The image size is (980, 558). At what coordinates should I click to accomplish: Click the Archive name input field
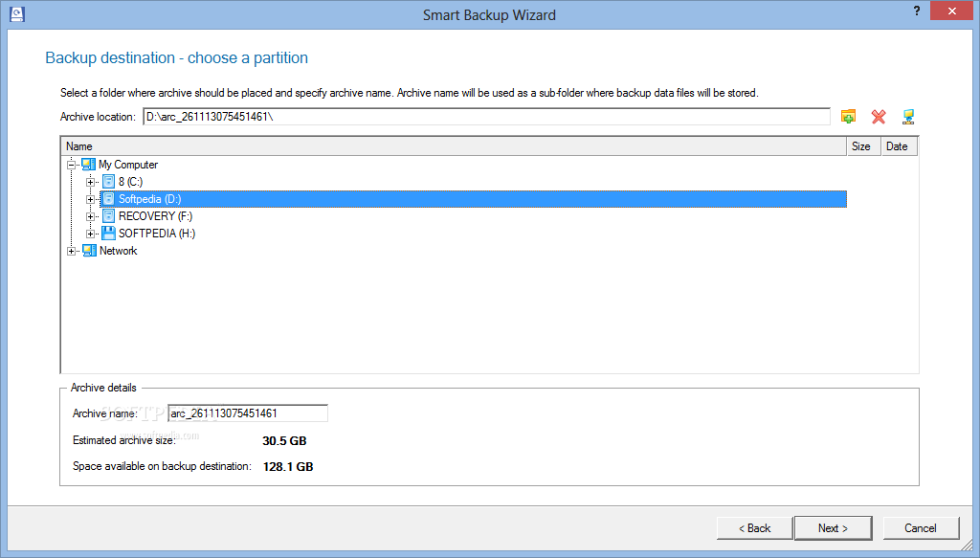[248, 413]
